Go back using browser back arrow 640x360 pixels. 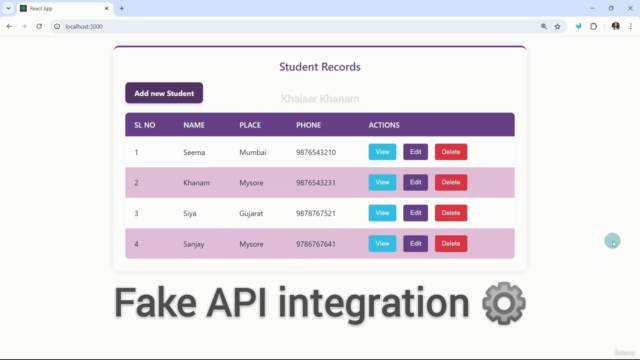point(9,27)
